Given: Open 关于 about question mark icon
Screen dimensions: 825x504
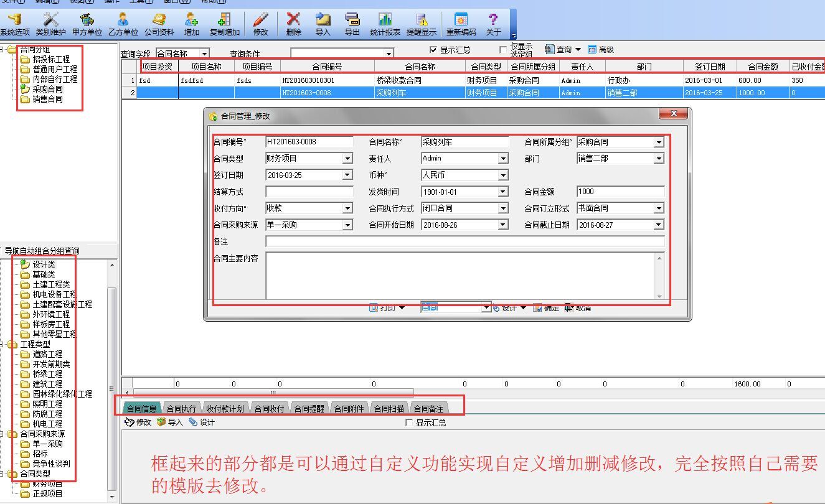Looking at the screenshot, I should (493, 24).
